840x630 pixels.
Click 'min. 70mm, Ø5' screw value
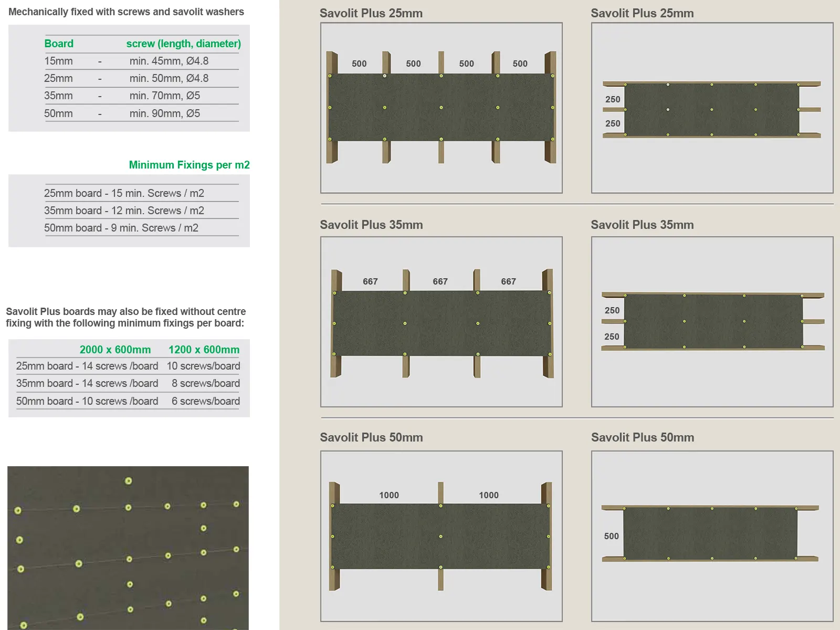(x=165, y=96)
